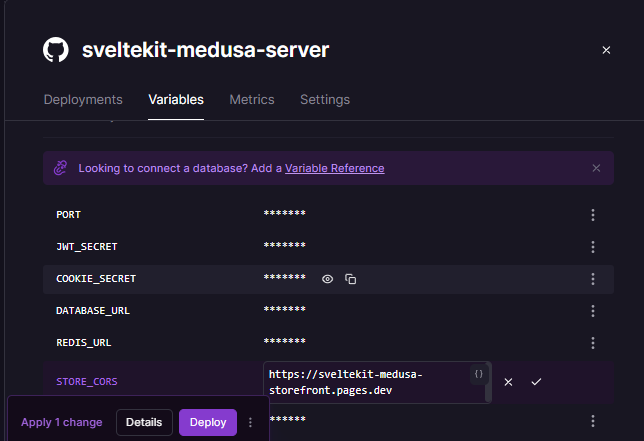The height and width of the screenshot is (441, 644).
Task: Copy the COOKIE_SECRET value
Action: coord(350,279)
